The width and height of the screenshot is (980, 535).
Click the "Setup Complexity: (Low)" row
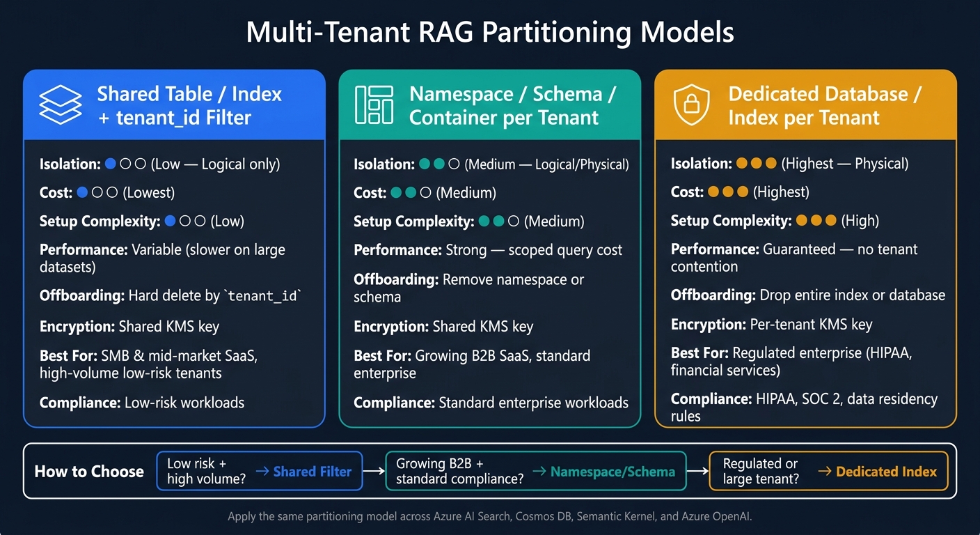[x=142, y=221]
